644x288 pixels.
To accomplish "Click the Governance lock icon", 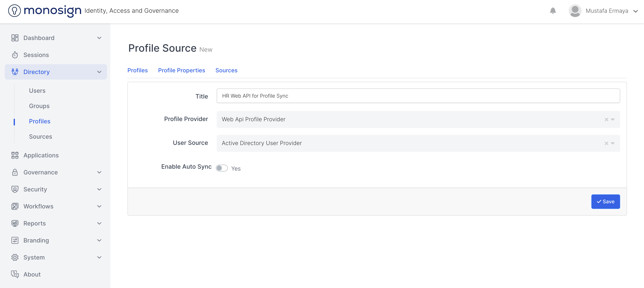I will 15,172.
